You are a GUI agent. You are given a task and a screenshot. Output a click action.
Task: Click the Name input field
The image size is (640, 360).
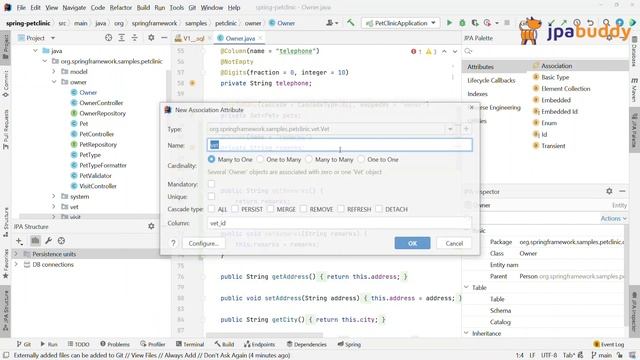[340, 145]
